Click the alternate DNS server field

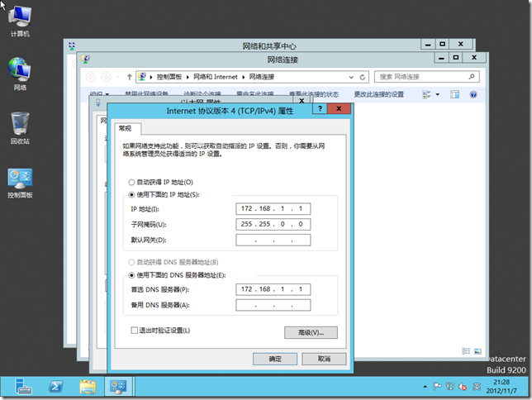point(273,305)
